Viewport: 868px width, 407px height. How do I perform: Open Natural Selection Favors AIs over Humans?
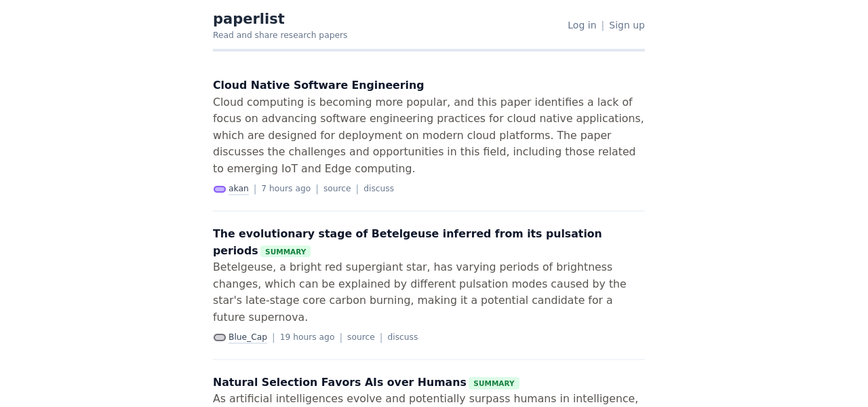pos(339,383)
